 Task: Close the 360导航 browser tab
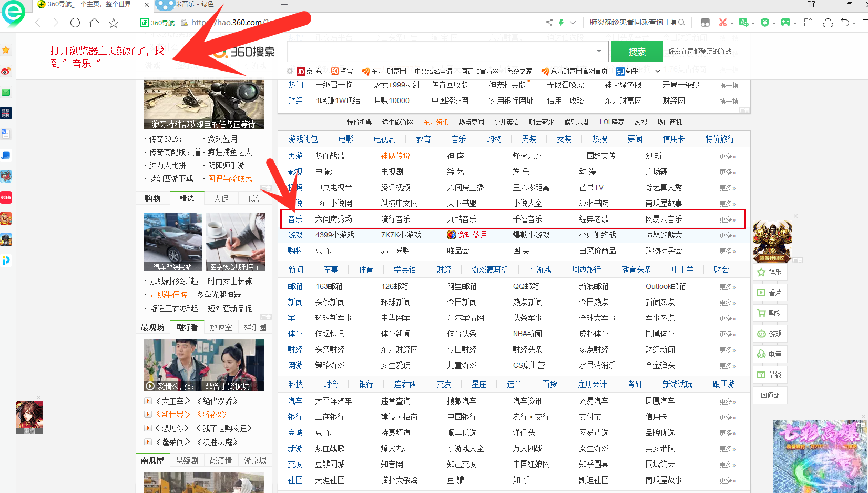point(147,5)
